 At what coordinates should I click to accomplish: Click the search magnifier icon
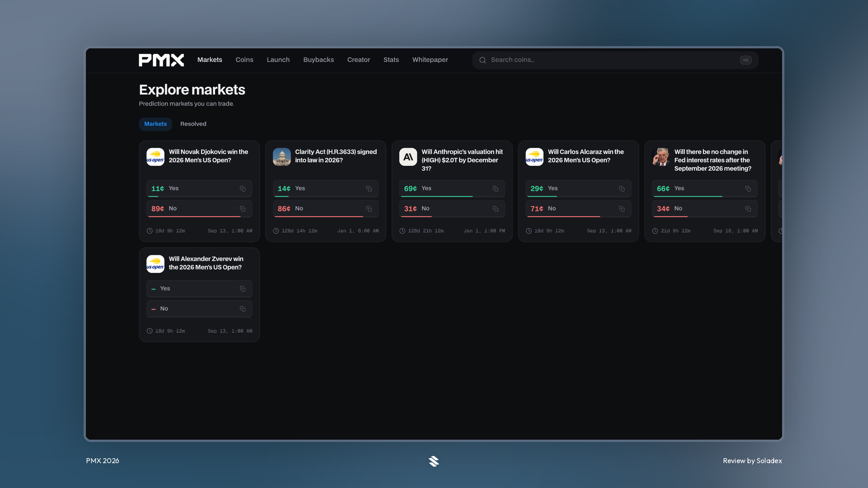pos(483,60)
